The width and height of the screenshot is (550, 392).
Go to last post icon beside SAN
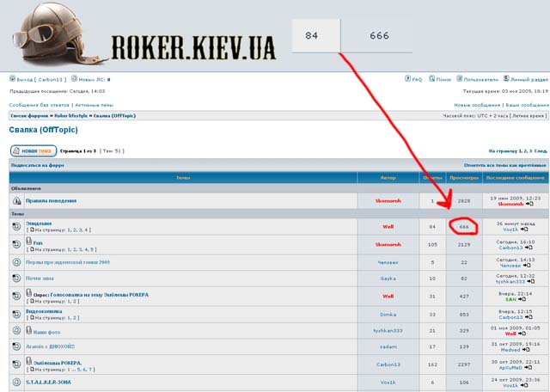pyautogui.click(x=522, y=299)
